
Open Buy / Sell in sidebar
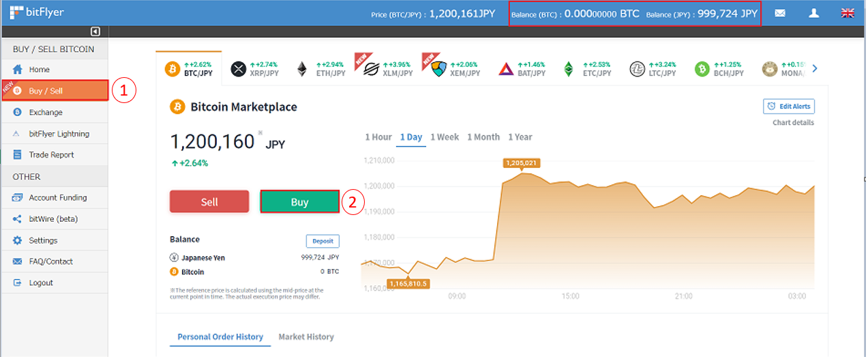coord(55,91)
